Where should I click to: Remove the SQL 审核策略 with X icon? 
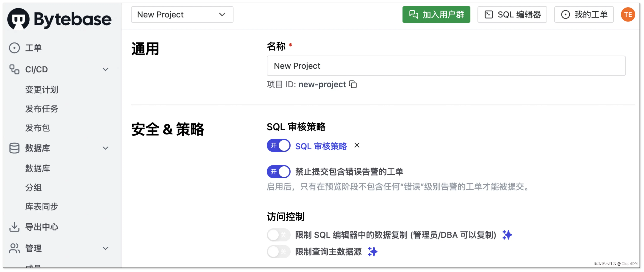coord(357,145)
